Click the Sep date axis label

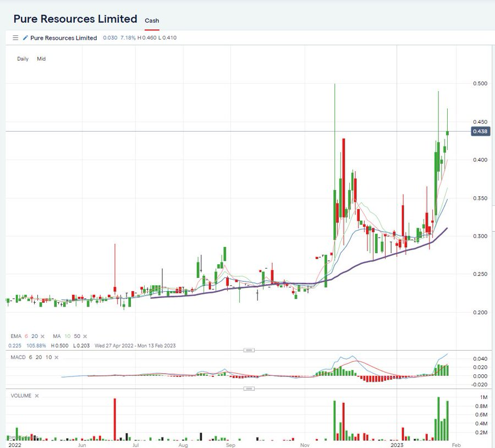(x=230, y=445)
